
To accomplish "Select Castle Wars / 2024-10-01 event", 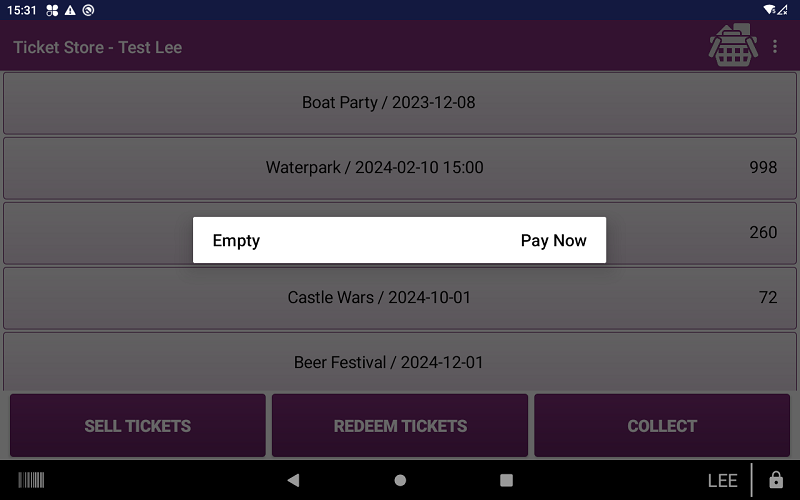I will pos(400,298).
